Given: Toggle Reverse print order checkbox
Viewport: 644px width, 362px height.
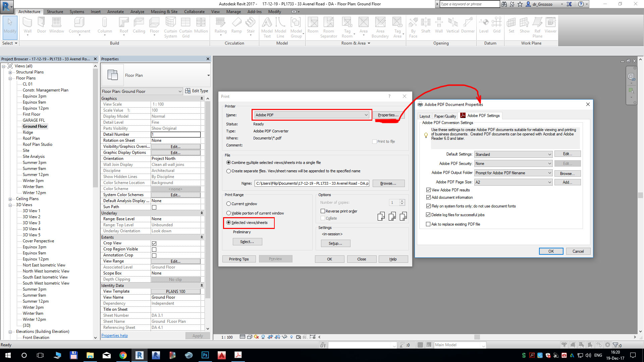Looking at the screenshot, I should [x=323, y=211].
